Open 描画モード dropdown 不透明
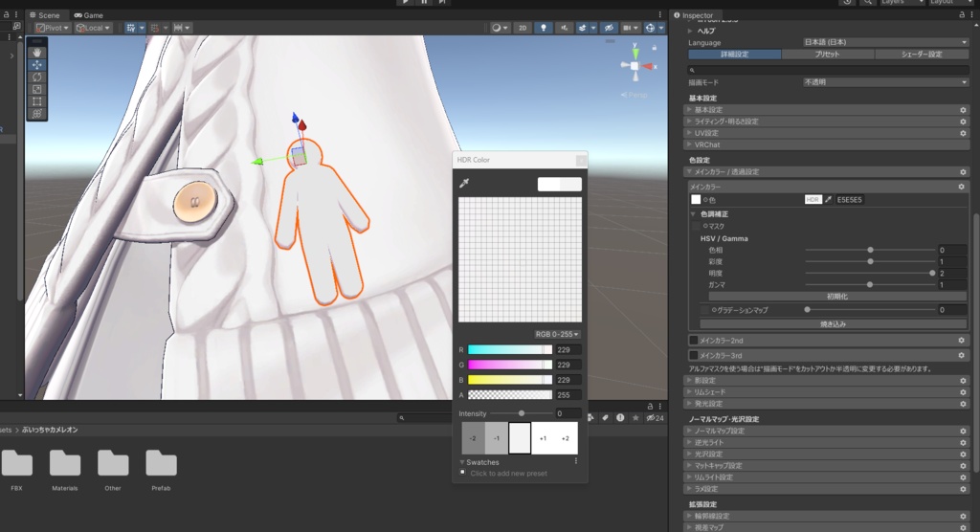Image resolution: width=980 pixels, height=532 pixels. [x=885, y=82]
